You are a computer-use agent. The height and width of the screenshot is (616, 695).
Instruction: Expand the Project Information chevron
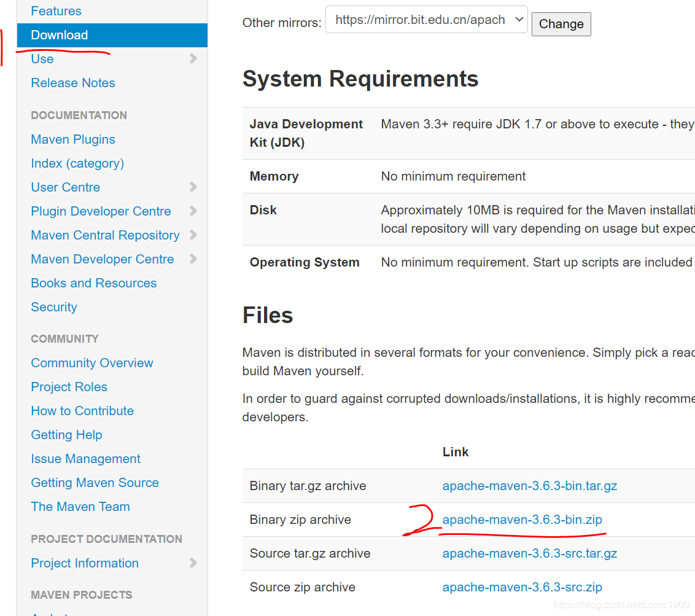[x=193, y=563]
